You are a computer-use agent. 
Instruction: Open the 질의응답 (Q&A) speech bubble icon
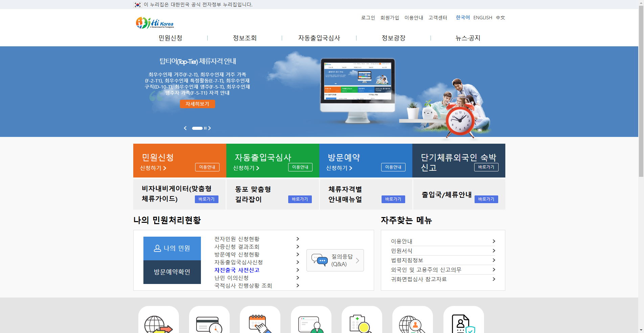320,260
